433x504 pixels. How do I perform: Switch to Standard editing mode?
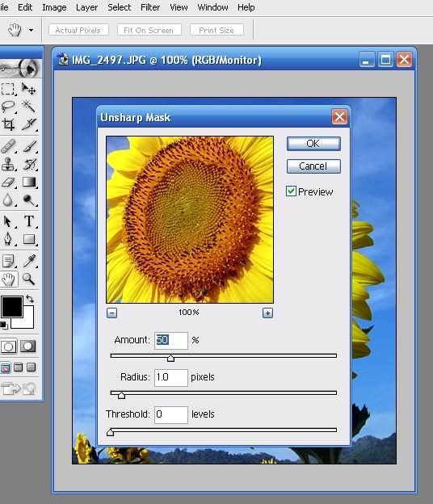coord(9,346)
